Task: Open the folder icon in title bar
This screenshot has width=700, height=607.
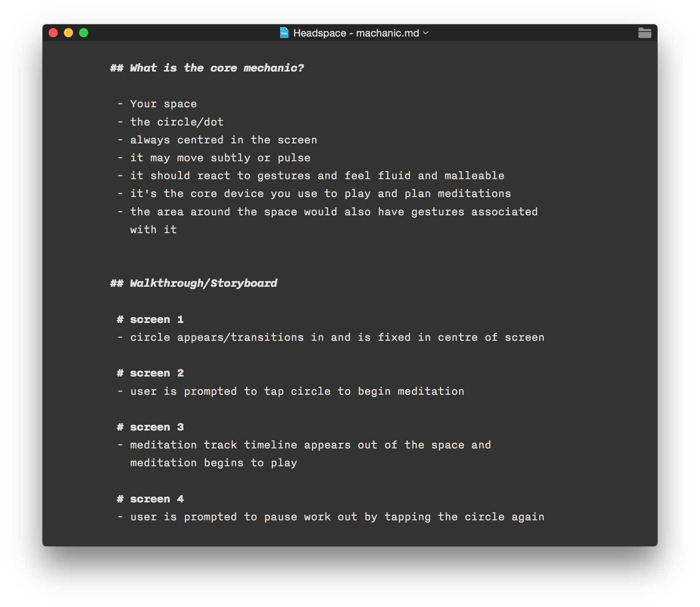Action: pos(645,33)
